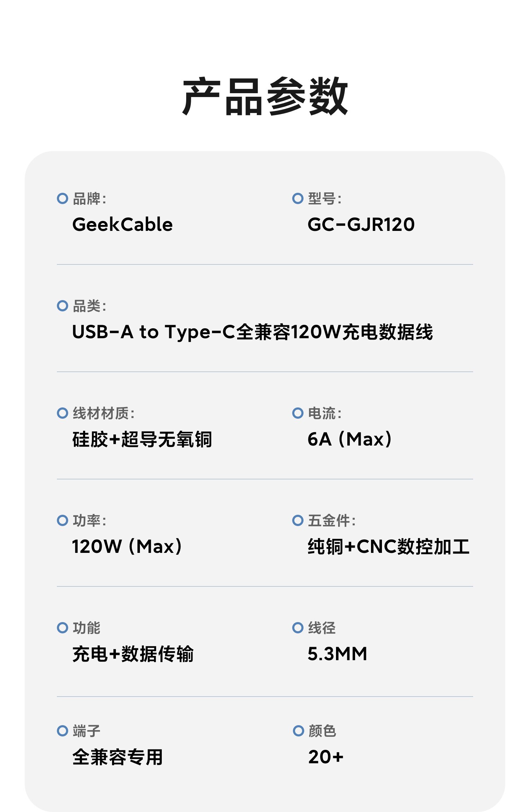Click the blue circle bullet beside 品牌

click(63, 198)
